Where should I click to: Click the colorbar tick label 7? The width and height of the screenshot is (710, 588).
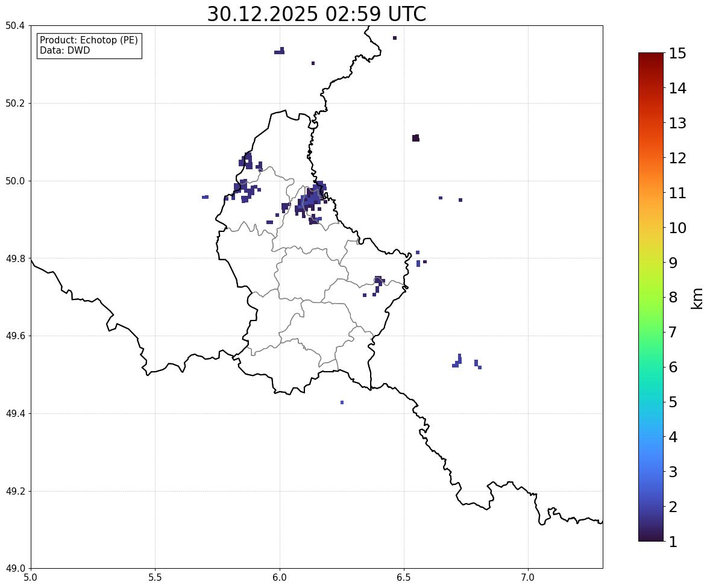(x=673, y=332)
